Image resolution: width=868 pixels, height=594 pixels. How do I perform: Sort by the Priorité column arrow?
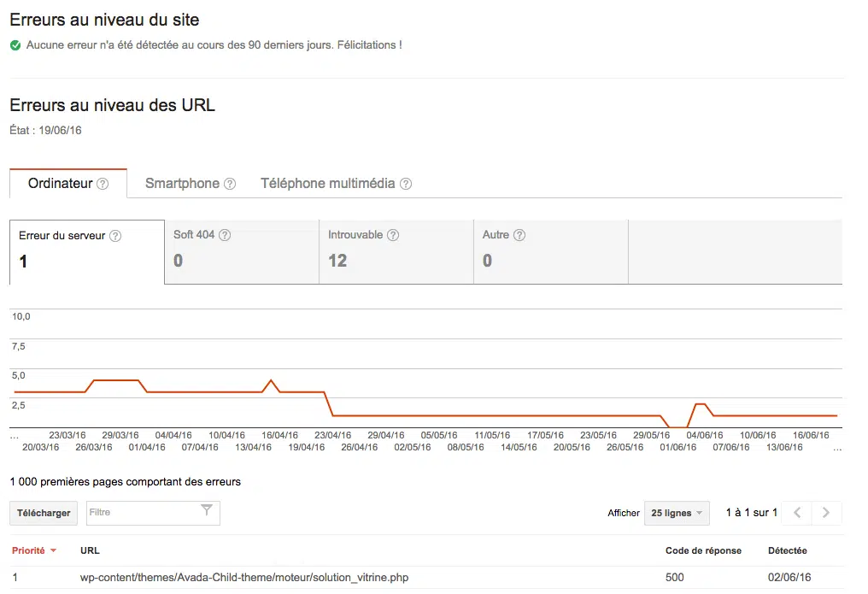click(54, 551)
